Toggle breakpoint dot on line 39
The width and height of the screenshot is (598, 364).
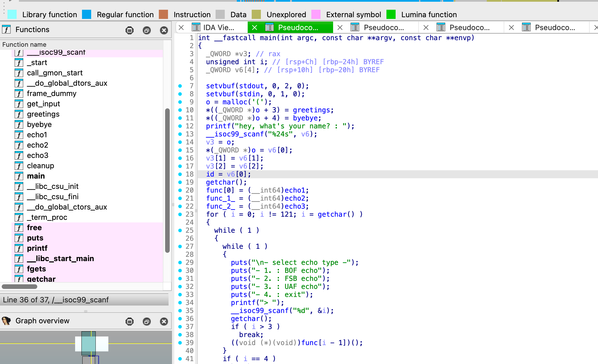[180, 343]
